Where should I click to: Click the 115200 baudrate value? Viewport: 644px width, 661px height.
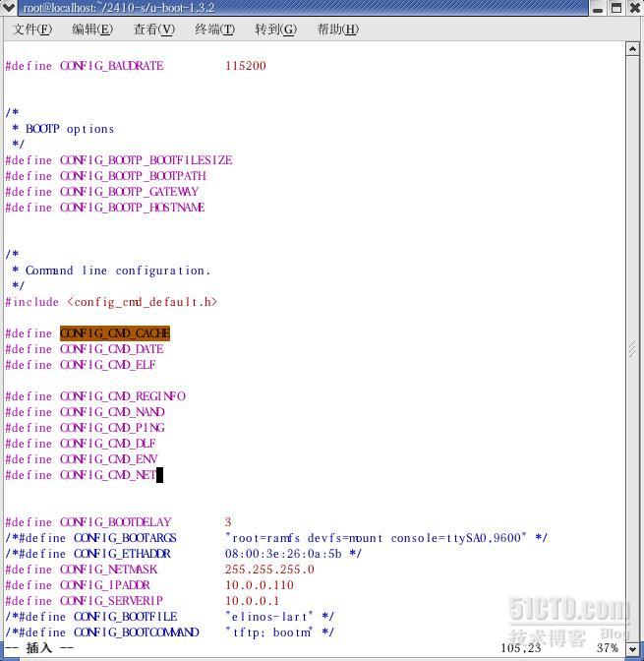246,66
